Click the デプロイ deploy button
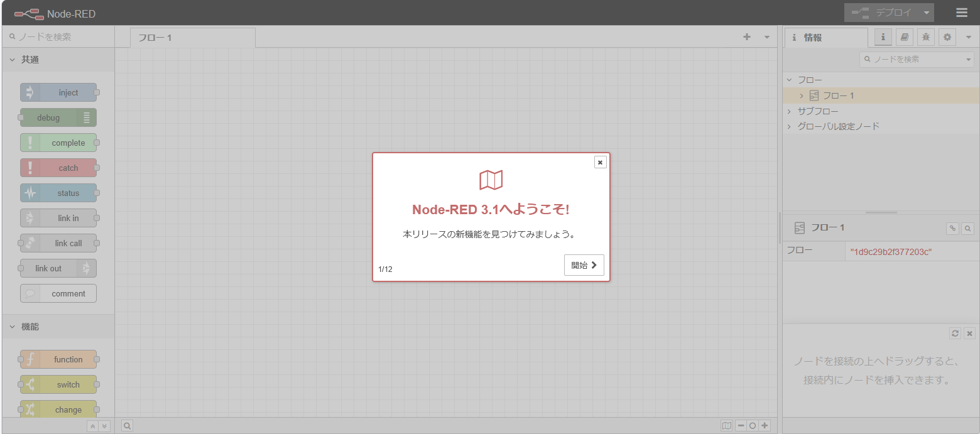 coord(881,13)
